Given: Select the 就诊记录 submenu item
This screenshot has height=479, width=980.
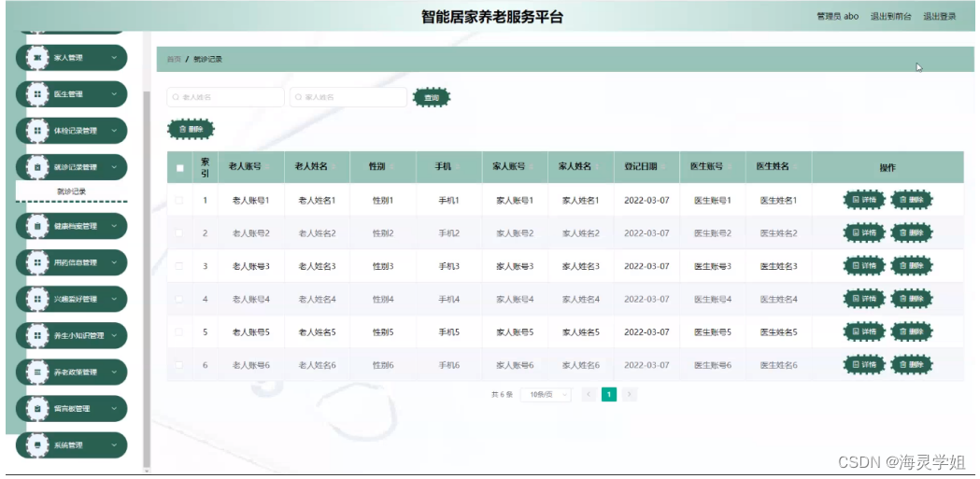Looking at the screenshot, I should [x=71, y=191].
